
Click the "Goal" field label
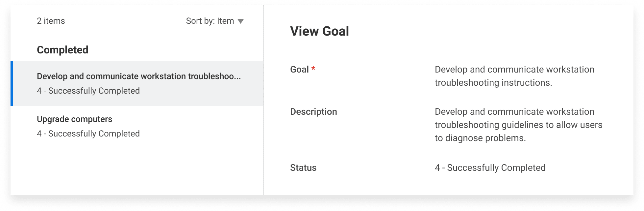coord(299,70)
